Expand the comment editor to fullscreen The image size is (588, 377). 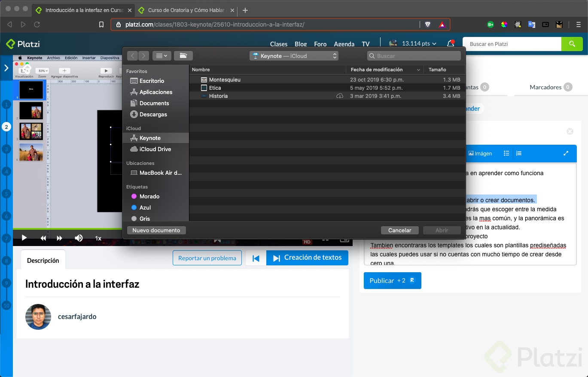coord(566,153)
